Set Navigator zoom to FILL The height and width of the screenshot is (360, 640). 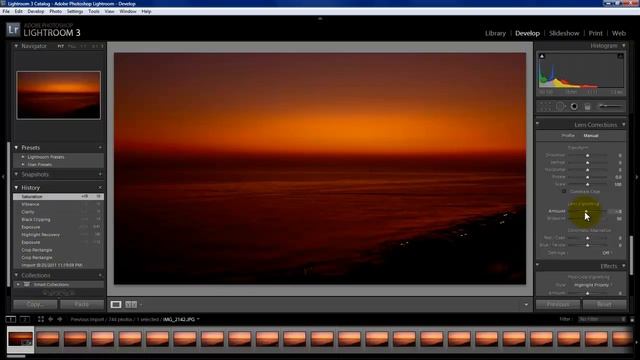72,46
